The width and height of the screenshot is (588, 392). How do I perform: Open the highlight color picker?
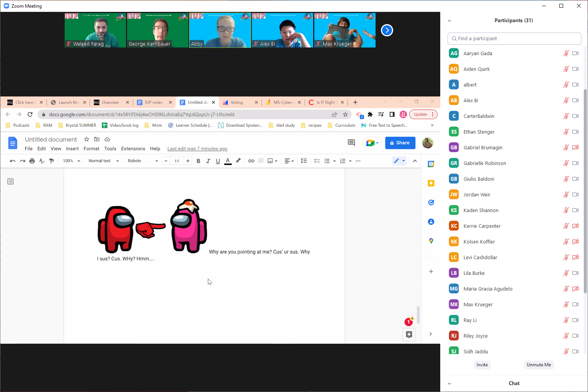click(238, 161)
